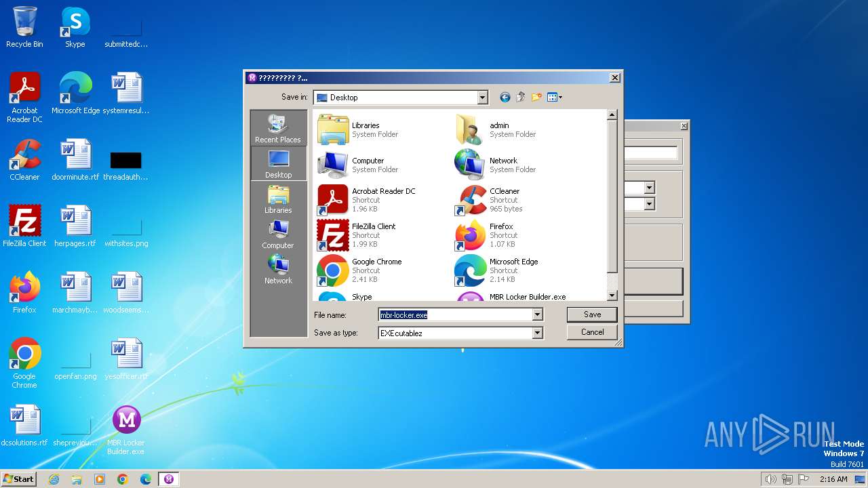Open Microsoft Edge desktop shortcut
The height and width of the screenshot is (488, 868).
[x=75, y=93]
